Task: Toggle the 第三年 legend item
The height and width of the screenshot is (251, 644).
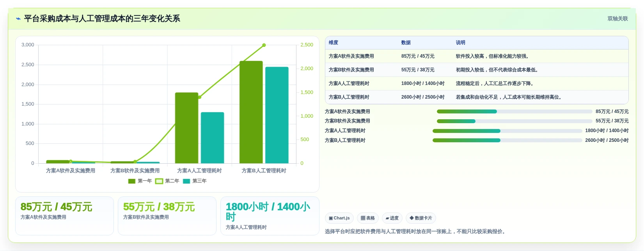Action: [x=195, y=181]
